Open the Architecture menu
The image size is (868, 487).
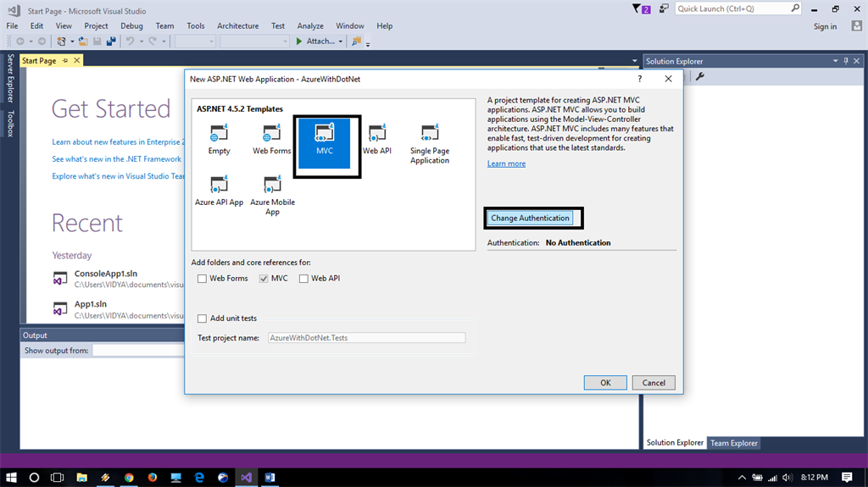(x=237, y=26)
